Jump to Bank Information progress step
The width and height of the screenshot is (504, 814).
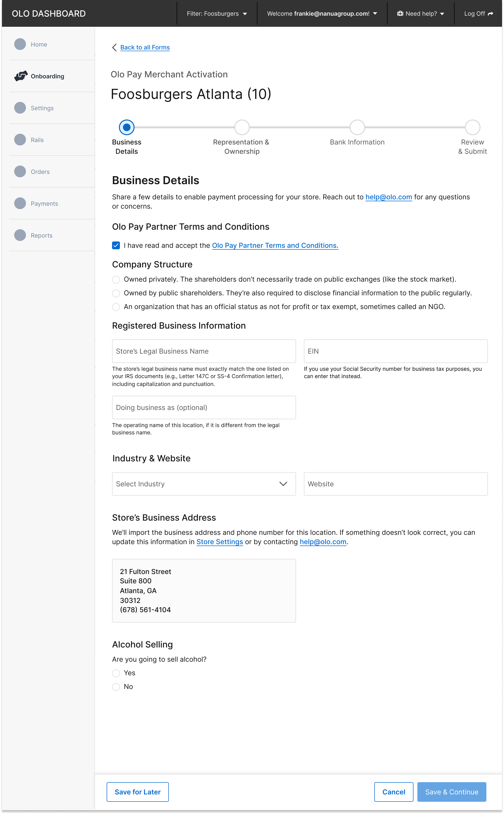(x=357, y=127)
